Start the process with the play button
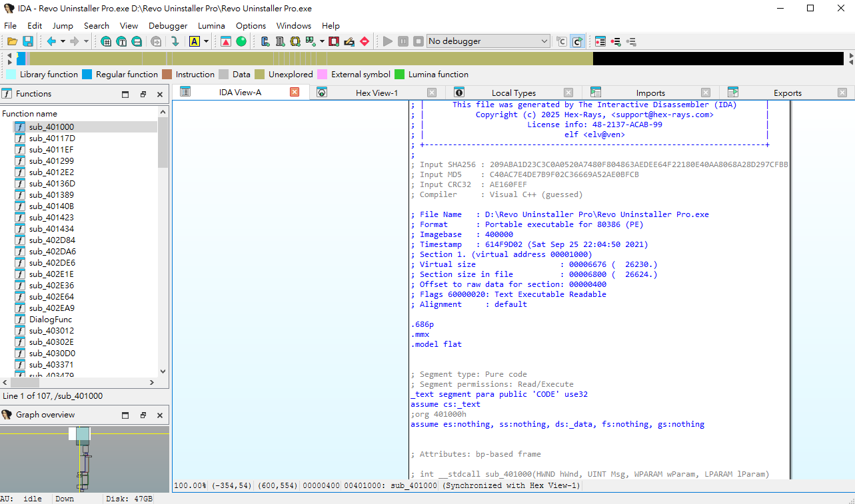Image resolution: width=855 pixels, height=504 pixels. [x=388, y=41]
